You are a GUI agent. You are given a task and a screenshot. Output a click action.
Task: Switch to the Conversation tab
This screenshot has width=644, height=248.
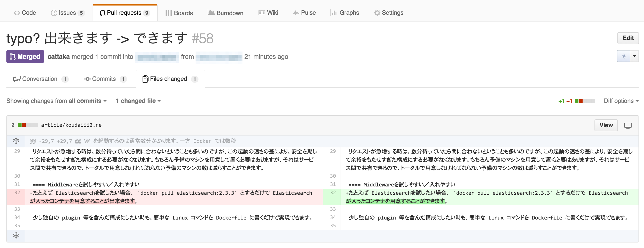pos(41,79)
